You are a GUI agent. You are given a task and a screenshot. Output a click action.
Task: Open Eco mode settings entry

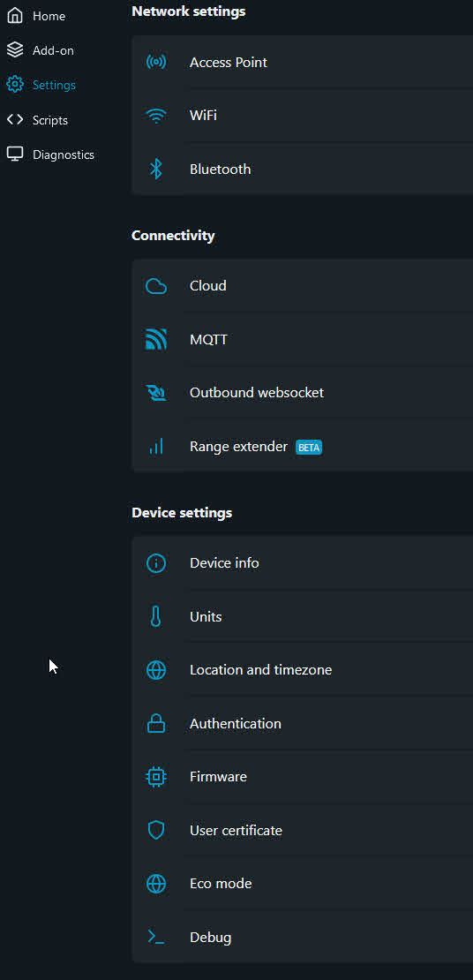click(303, 884)
